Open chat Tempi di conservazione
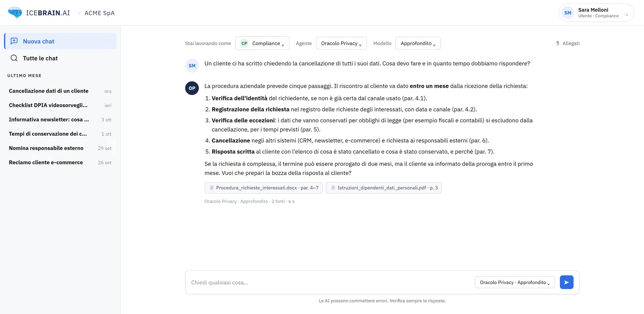The width and height of the screenshot is (644, 314). click(x=60, y=134)
